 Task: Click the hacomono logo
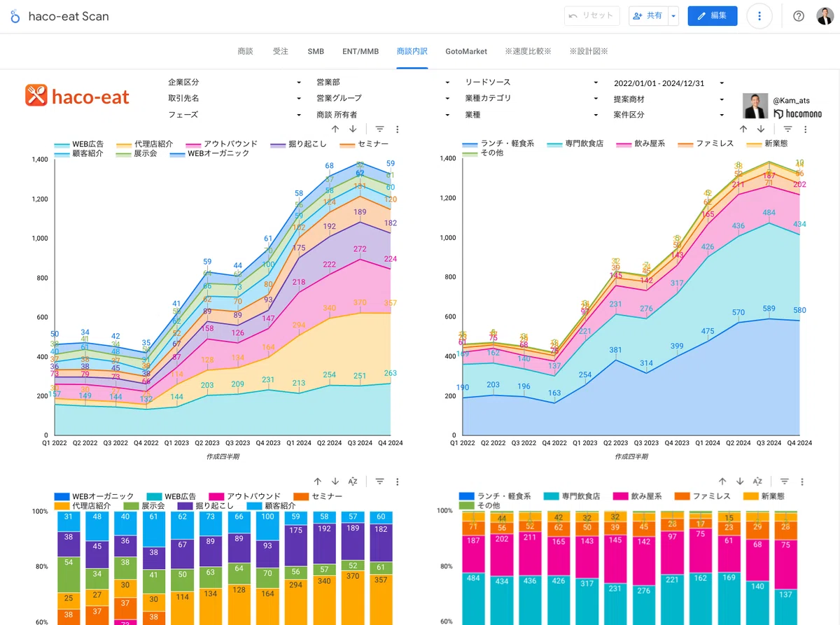pos(798,114)
